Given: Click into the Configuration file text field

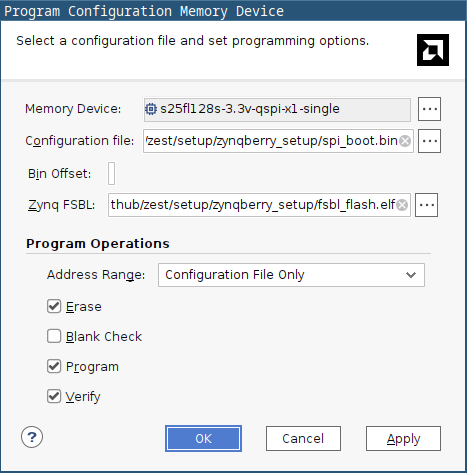Looking at the screenshot, I should pyautogui.click(x=272, y=141).
